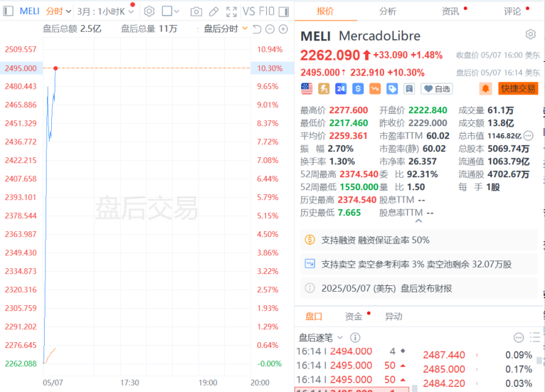This screenshot has width=545, height=392.
Task: Toggle the left sidebar panel icon
Action: coord(8,11)
